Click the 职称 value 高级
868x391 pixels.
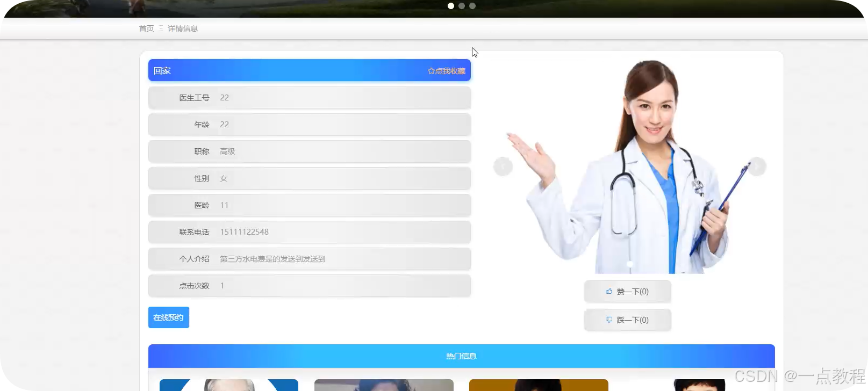227,151
